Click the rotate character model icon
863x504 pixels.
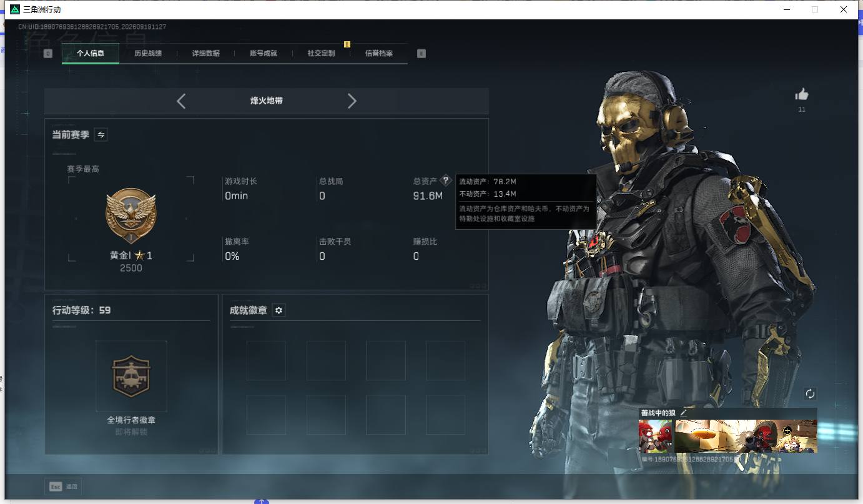point(811,393)
